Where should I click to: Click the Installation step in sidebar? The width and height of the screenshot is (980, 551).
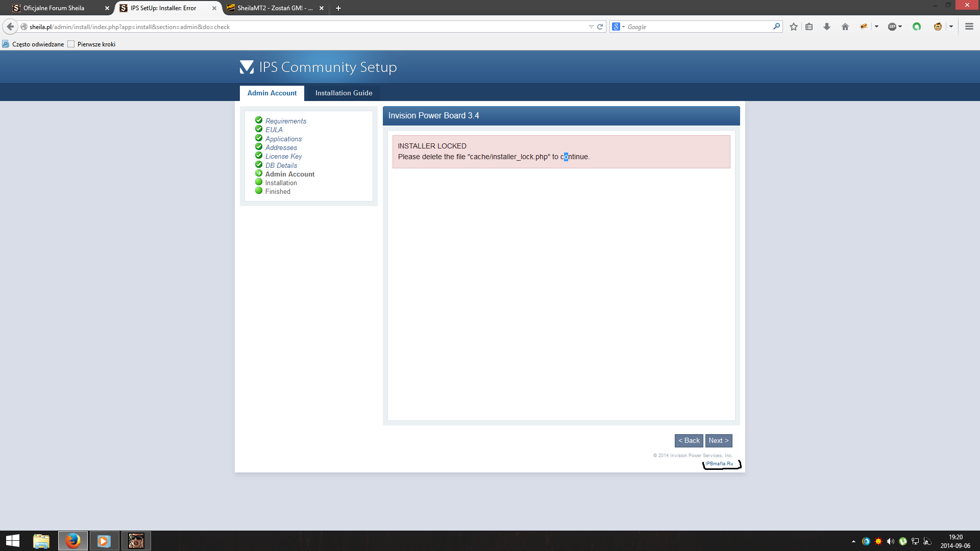281,183
